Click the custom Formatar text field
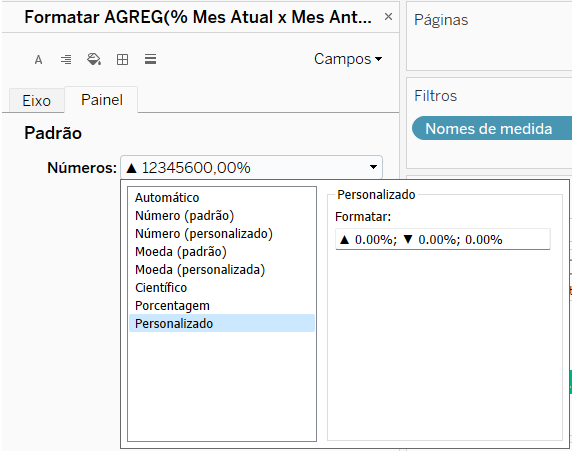The width and height of the screenshot is (572, 451). (442, 239)
